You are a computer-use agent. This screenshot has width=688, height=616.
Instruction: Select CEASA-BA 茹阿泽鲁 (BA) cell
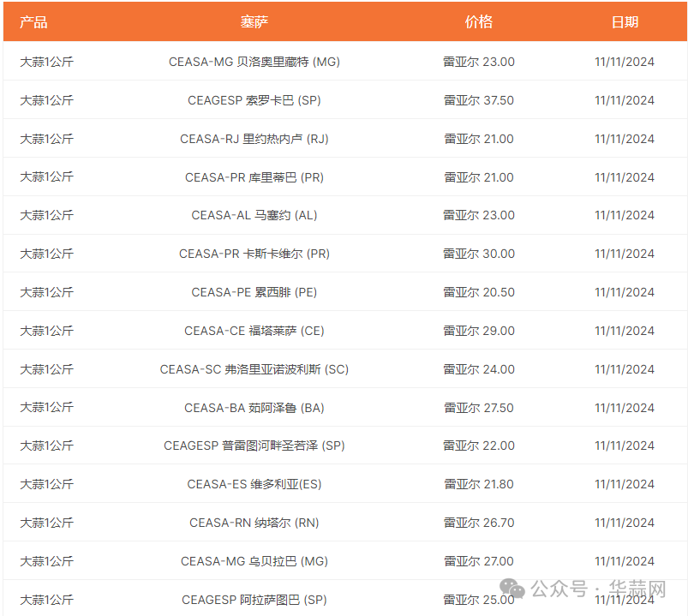pos(254,409)
